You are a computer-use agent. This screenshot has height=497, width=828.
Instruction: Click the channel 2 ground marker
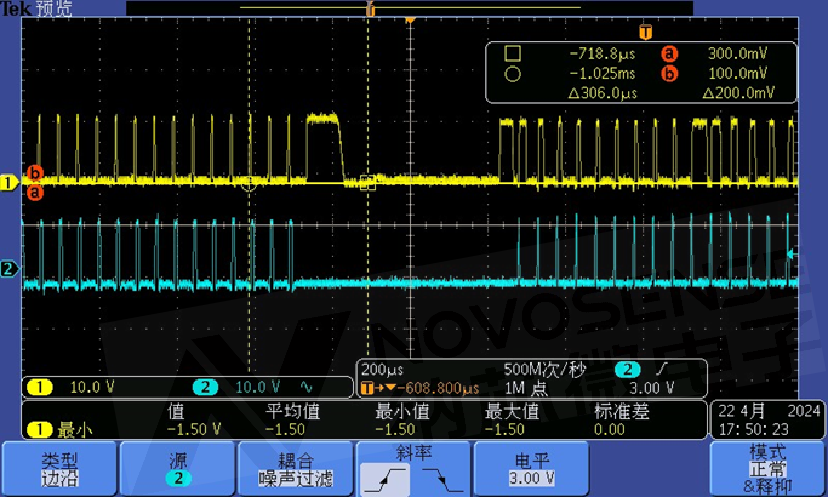[9, 269]
